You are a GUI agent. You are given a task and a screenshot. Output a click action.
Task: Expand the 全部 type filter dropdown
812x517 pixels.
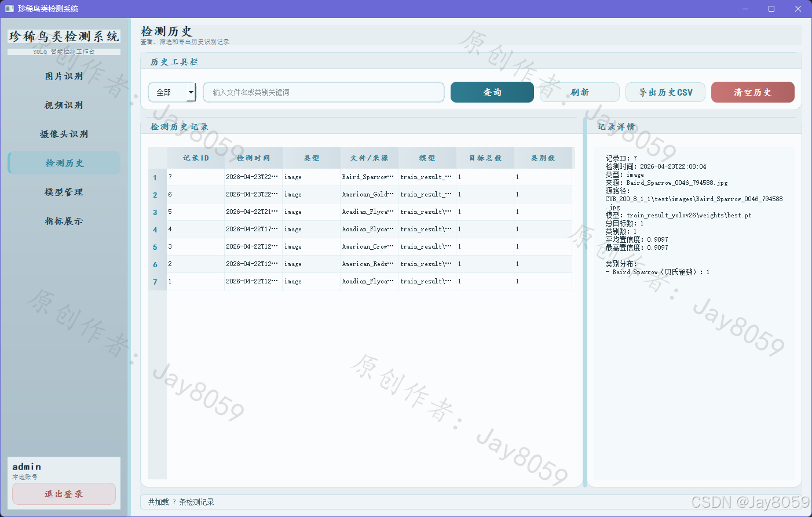pyautogui.click(x=172, y=92)
